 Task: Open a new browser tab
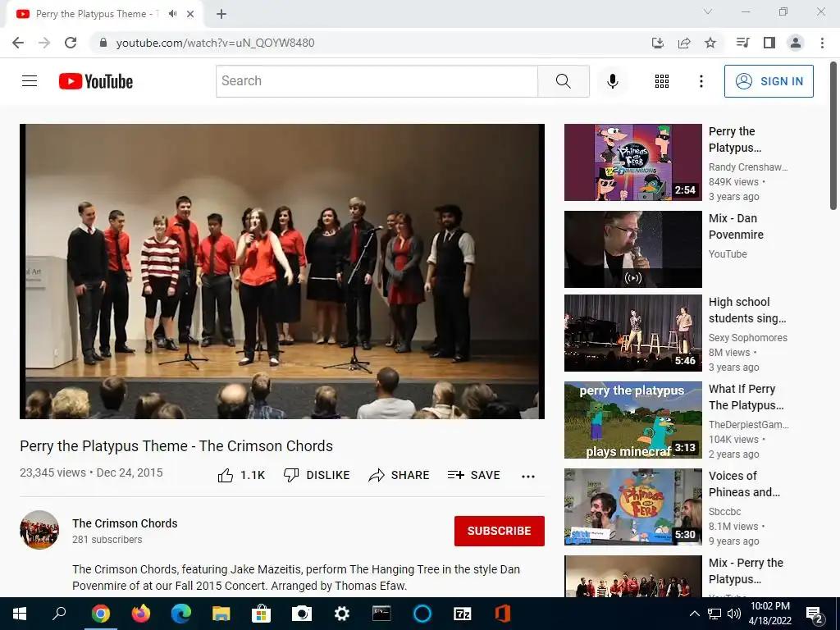coord(221,14)
